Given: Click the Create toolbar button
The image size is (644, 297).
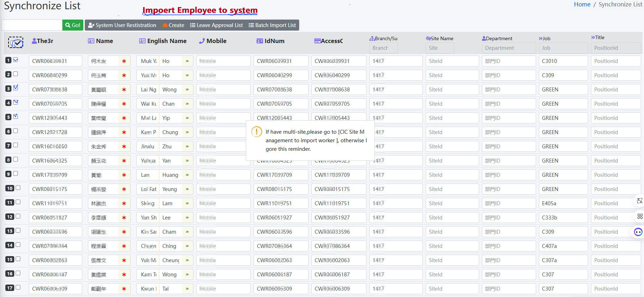Looking at the screenshot, I should tap(173, 25).
